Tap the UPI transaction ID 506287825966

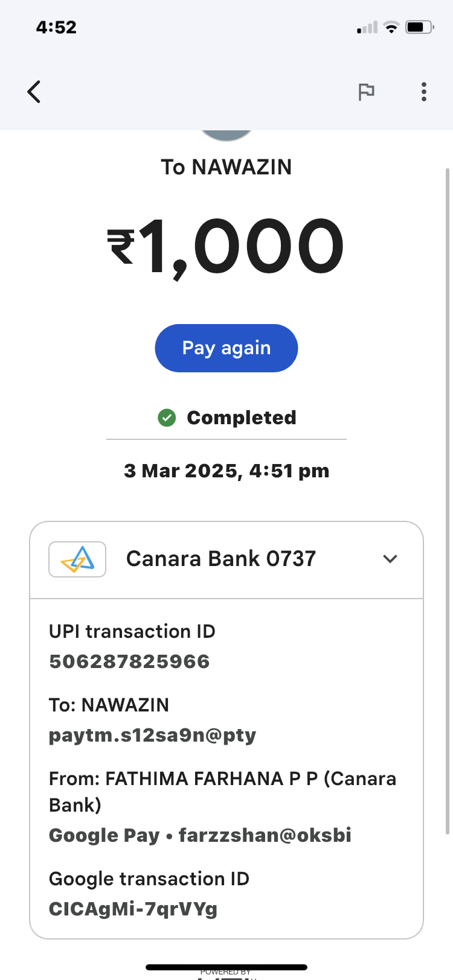pyautogui.click(x=129, y=661)
